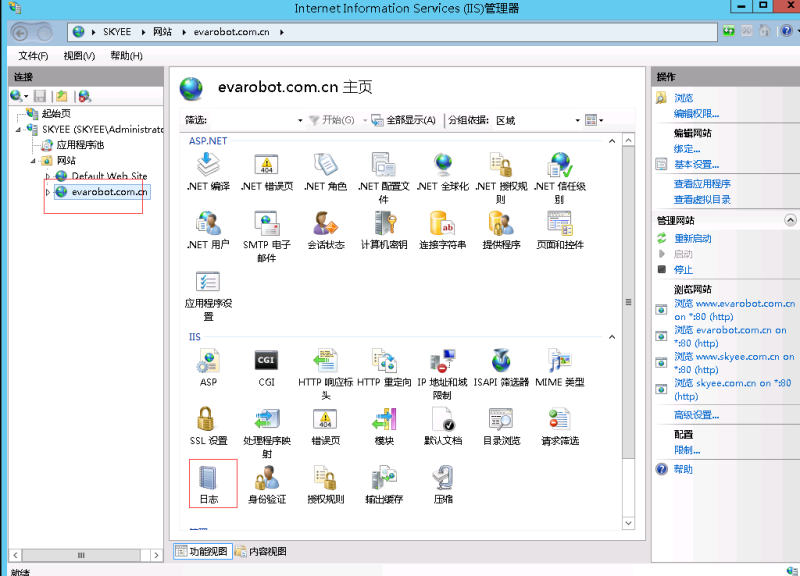Collapse the 网站 tree node
This screenshot has width=800, height=576.
33,161
